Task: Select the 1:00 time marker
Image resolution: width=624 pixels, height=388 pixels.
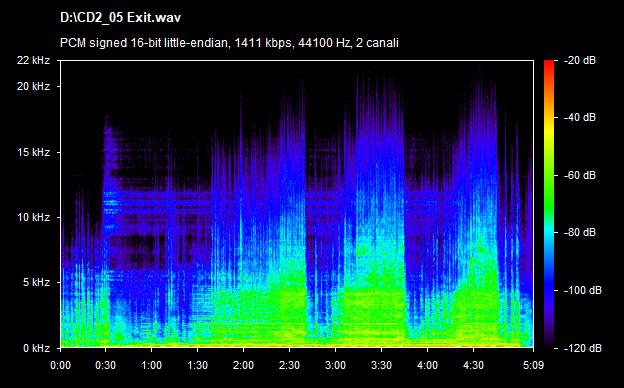Action: tap(151, 365)
